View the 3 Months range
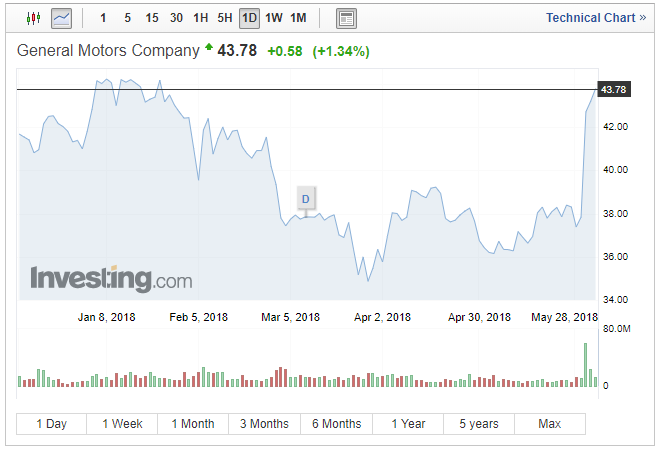 264,424
